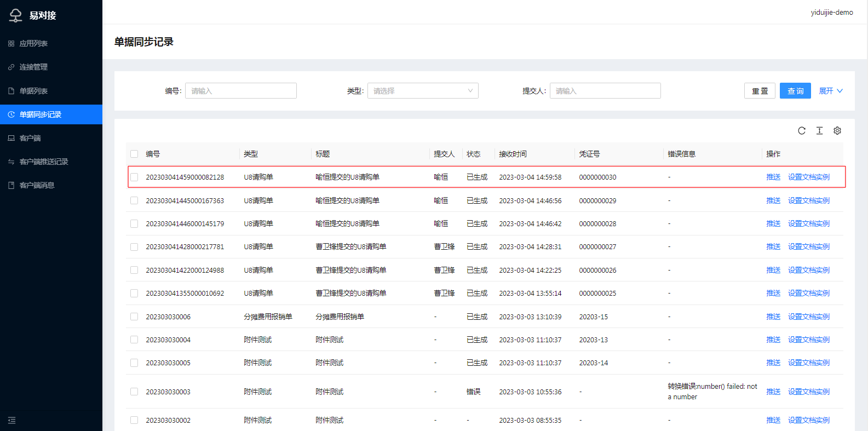
Task: Click the yiduijie-demo user name
Action: click(x=832, y=12)
